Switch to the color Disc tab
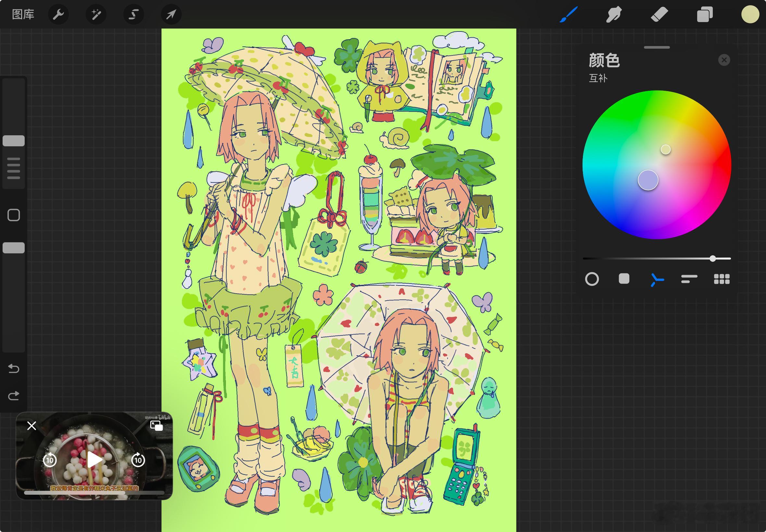Image resolution: width=766 pixels, height=532 pixels. tap(592, 279)
